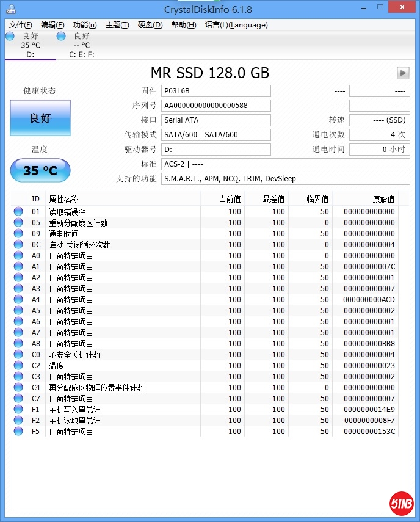The image size is (420, 522).
Task: Click status orb for F1 主机写入量总计 row
Action: [x=18, y=410]
